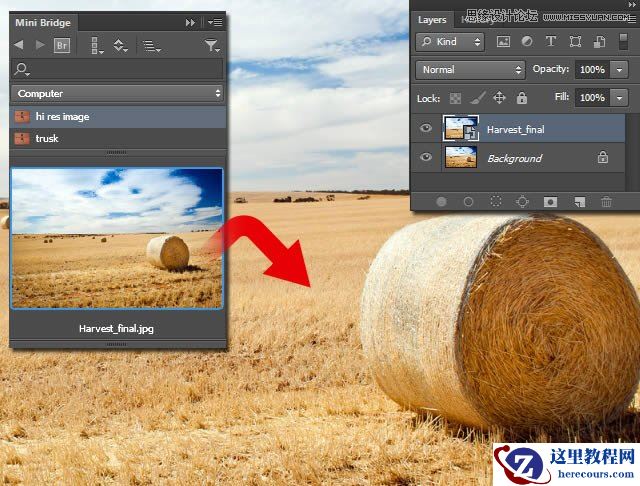The width and height of the screenshot is (640, 486).
Task: Select the Background layer name
Action: (x=515, y=158)
